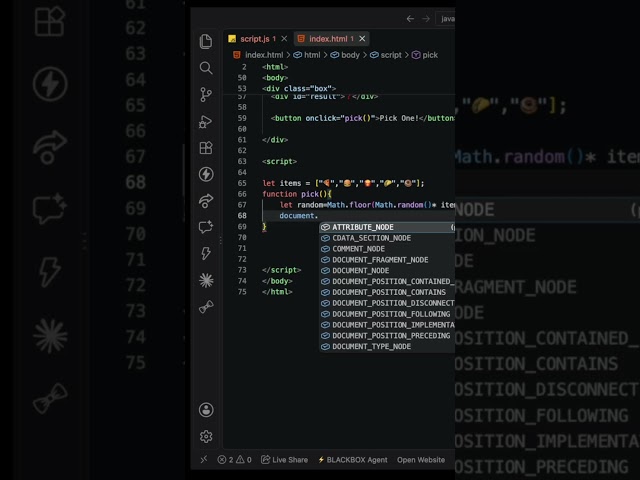Click Open Website in status bar
The height and width of the screenshot is (480, 640).
pos(421,460)
